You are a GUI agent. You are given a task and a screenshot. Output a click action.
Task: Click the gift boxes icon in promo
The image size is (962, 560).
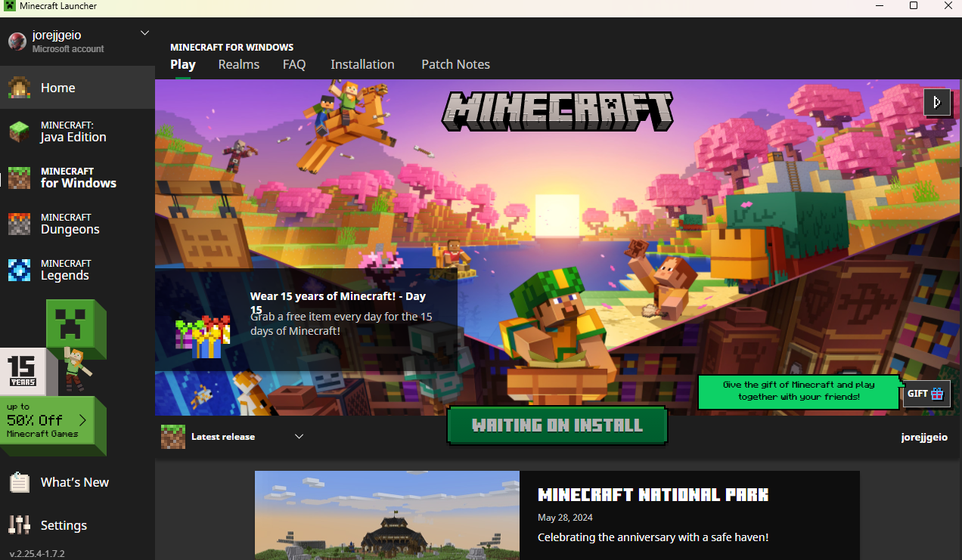pyautogui.click(x=202, y=337)
